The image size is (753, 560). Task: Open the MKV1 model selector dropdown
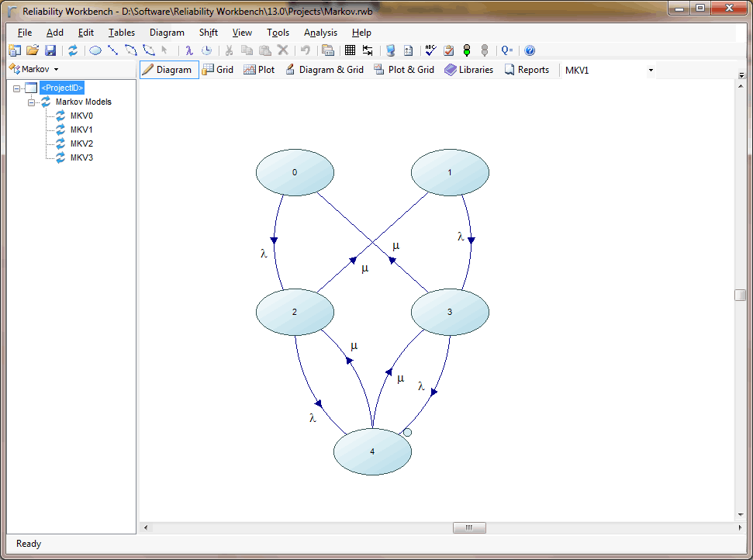click(x=650, y=70)
